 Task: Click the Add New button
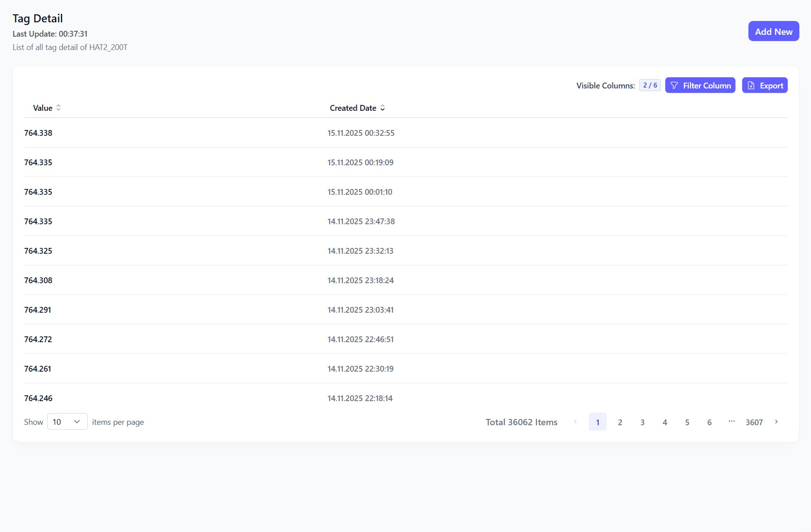coord(773,31)
